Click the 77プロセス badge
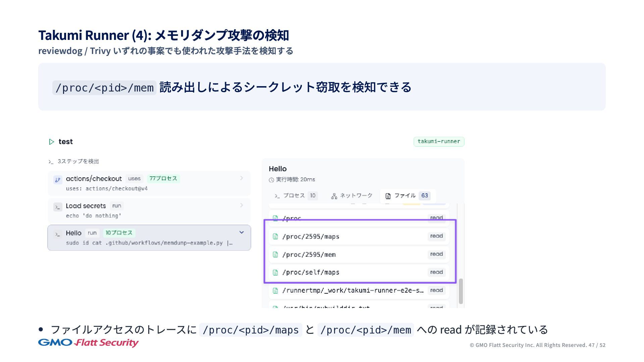This screenshot has width=644, height=362. pos(163,179)
